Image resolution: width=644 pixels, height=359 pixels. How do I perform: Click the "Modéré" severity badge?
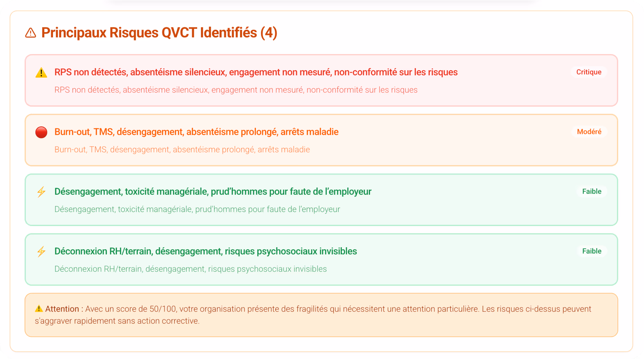(589, 132)
